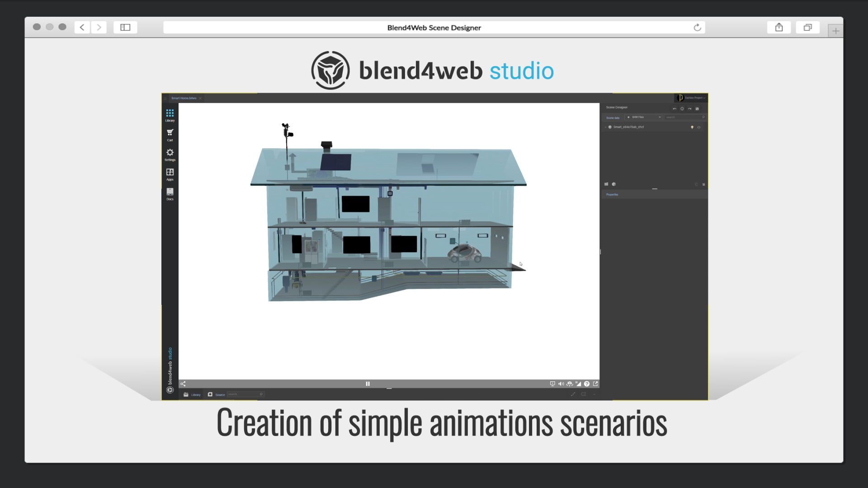Click the folder icon in Scene Designer

tap(606, 184)
